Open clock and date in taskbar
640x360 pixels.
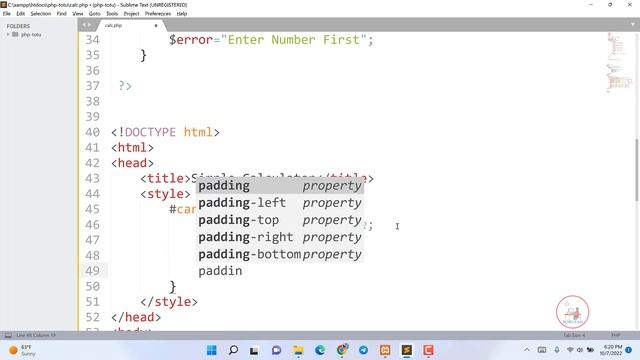(x=611, y=350)
